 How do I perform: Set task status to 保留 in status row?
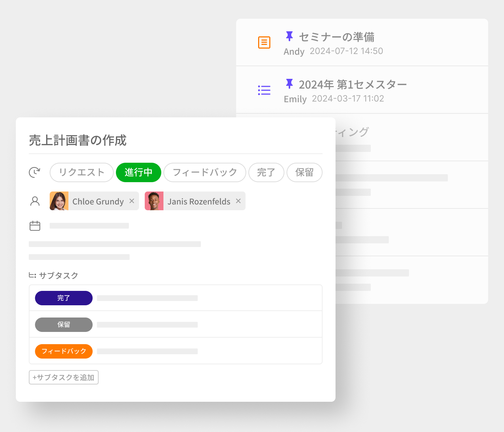[304, 172]
